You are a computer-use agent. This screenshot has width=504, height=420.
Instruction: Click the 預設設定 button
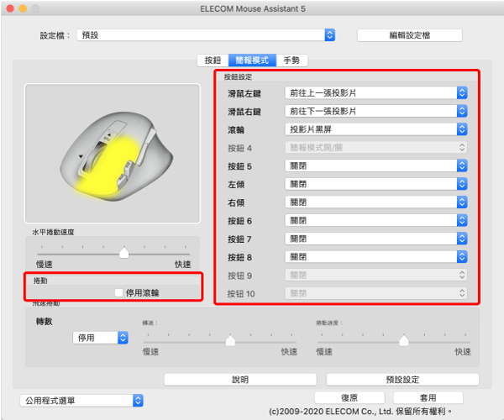(x=402, y=380)
